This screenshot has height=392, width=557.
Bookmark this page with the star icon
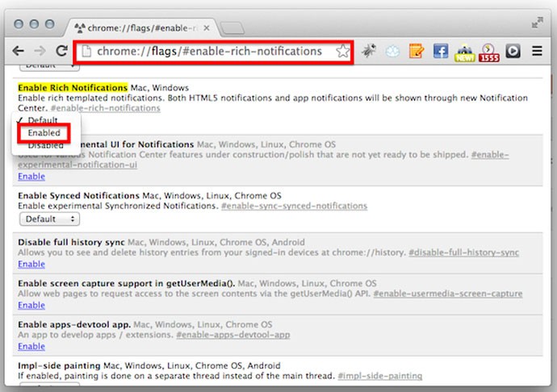[343, 52]
